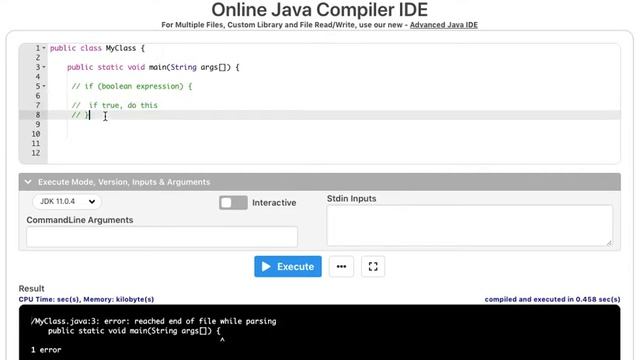Open the JDK 11.0.4 version dropdown
The height and width of the screenshot is (360, 640).
[x=67, y=201]
